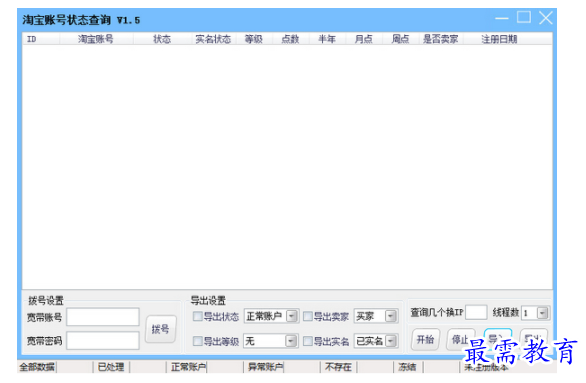Image resolution: width=586 pixels, height=383 pixels.
Task: Click the 注册日期 column header
Action: (x=499, y=39)
